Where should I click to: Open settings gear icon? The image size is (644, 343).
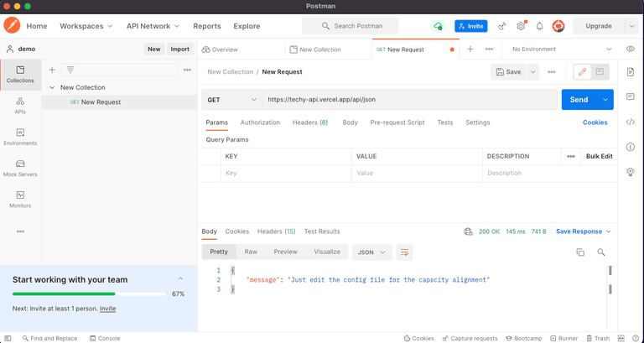(x=521, y=26)
